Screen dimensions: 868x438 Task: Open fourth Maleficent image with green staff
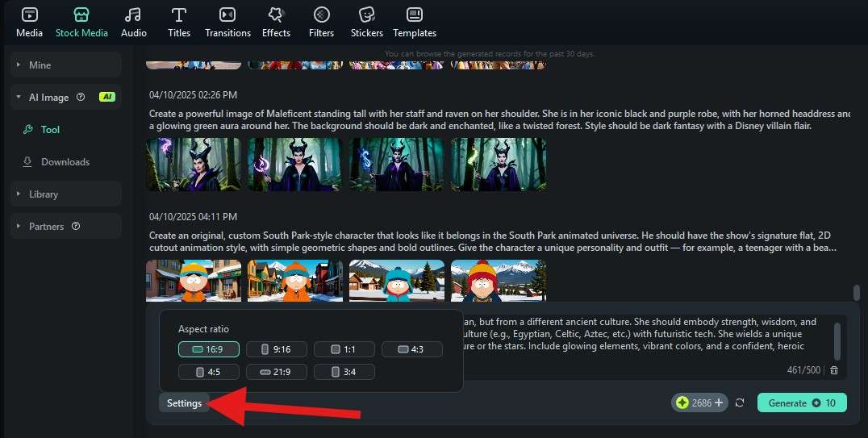point(499,165)
